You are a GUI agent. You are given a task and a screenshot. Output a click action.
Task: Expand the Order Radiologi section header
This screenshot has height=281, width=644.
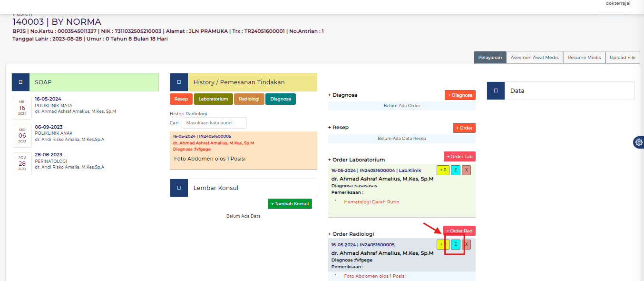click(x=351, y=234)
